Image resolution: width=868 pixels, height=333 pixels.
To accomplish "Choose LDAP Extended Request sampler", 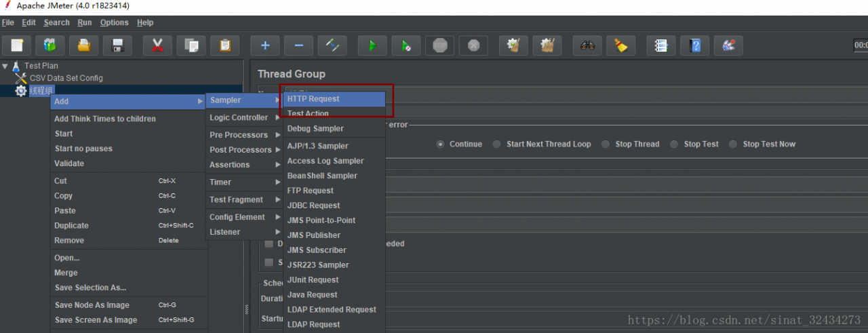I will (334, 310).
